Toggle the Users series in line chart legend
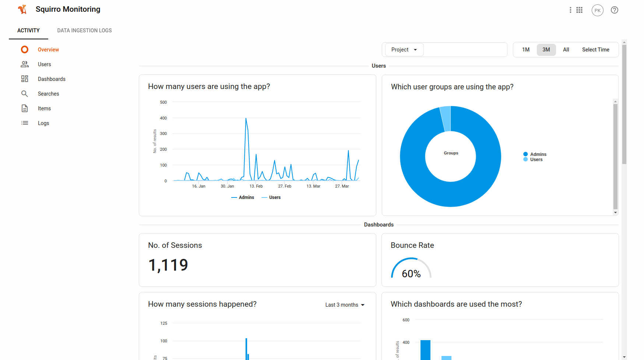 [271, 197]
